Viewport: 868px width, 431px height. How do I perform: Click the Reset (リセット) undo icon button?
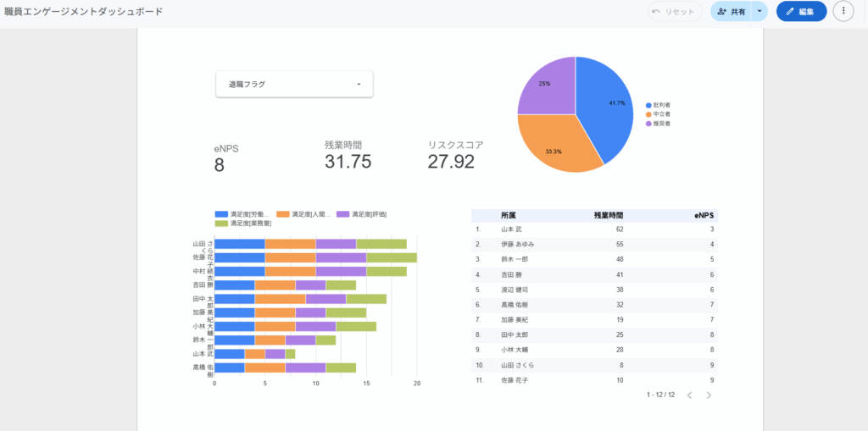click(x=674, y=12)
